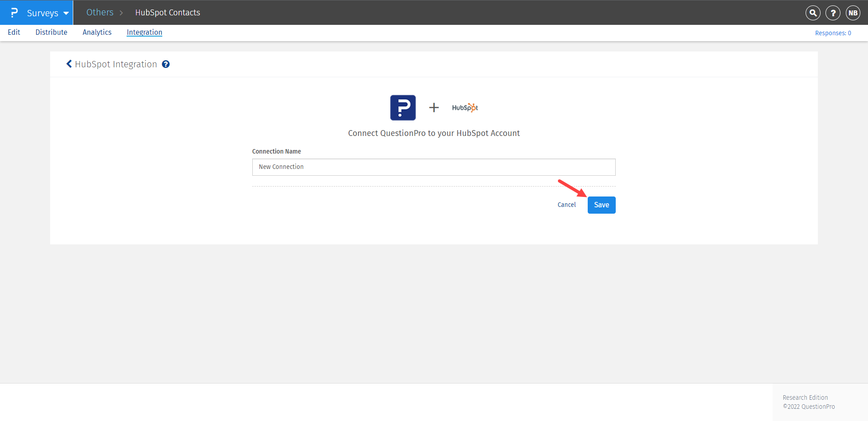The height and width of the screenshot is (421, 868).
Task: Click the QuestionPro logo in top bar
Action: coord(14,13)
